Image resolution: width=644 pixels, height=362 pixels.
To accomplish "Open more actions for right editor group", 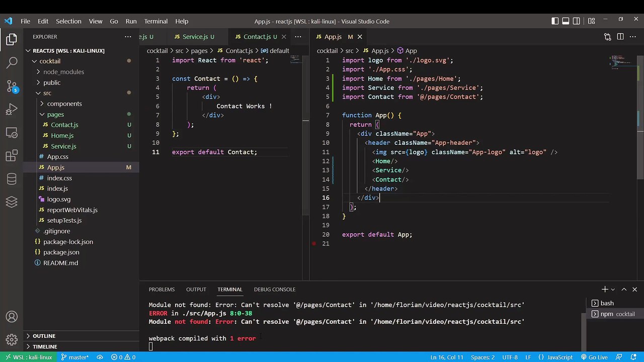I will [x=633, y=37].
